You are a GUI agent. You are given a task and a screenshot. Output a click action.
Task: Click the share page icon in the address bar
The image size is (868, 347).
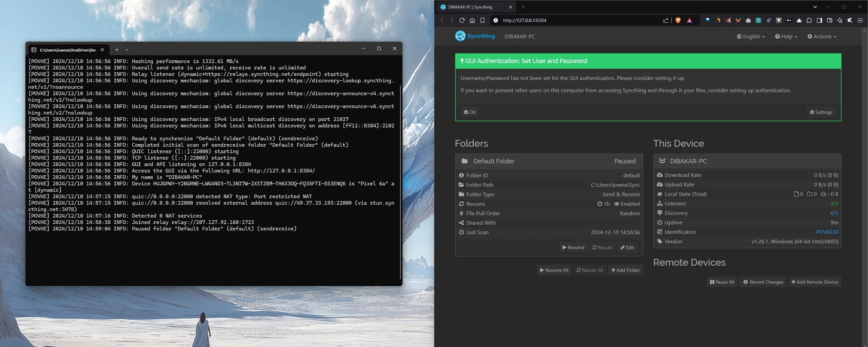coord(666,20)
